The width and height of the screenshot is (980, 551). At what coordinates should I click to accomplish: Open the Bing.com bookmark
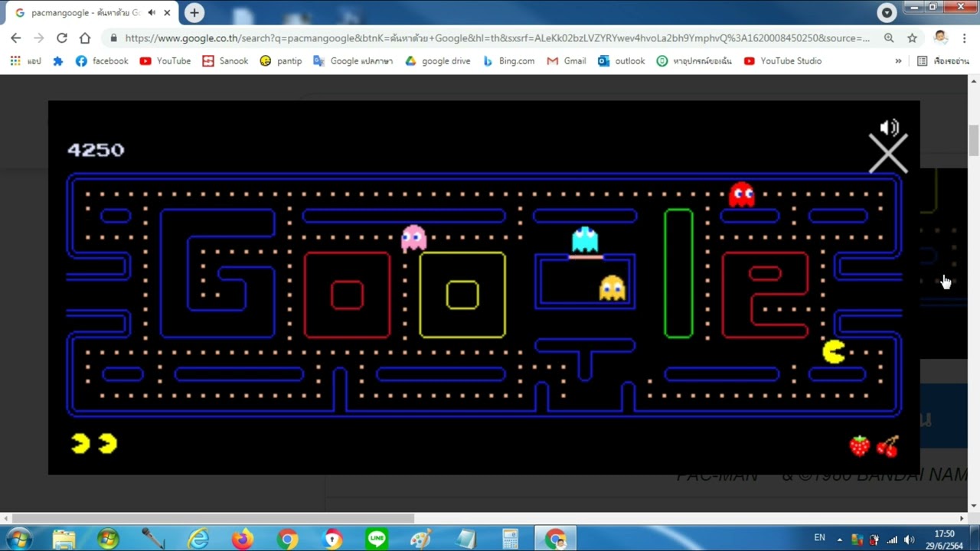[508, 60]
